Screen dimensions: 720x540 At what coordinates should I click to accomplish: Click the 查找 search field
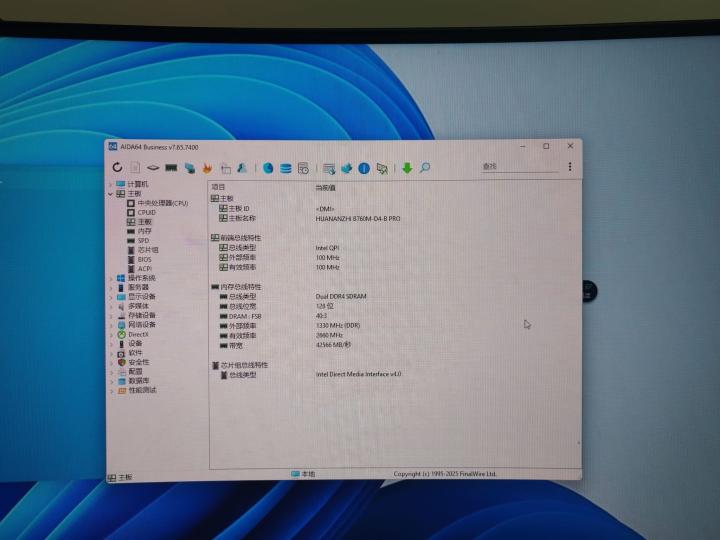click(519, 166)
